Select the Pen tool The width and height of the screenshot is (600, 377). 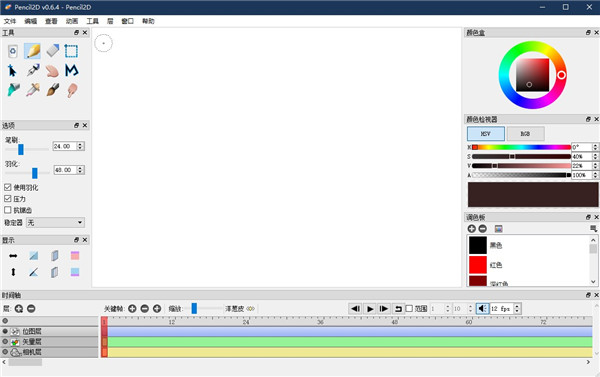coord(33,70)
